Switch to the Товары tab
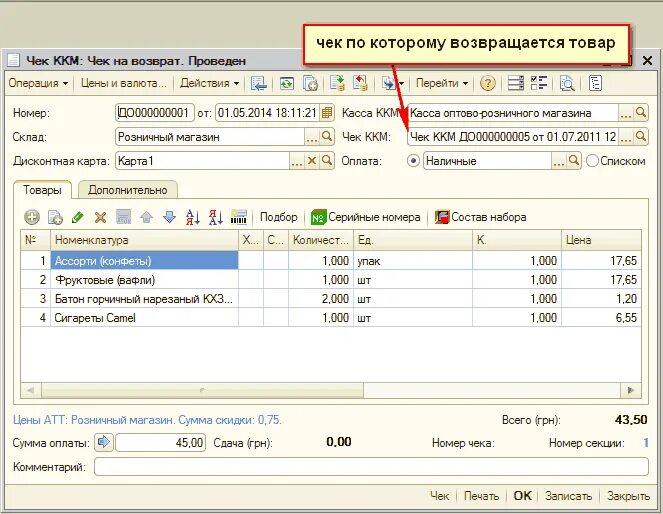The width and height of the screenshot is (663, 514). pos(42,190)
